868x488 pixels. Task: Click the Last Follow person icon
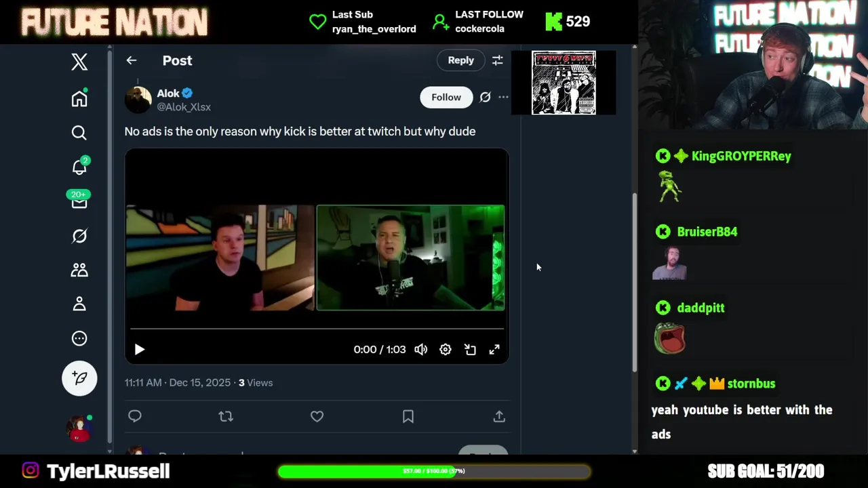pos(441,22)
